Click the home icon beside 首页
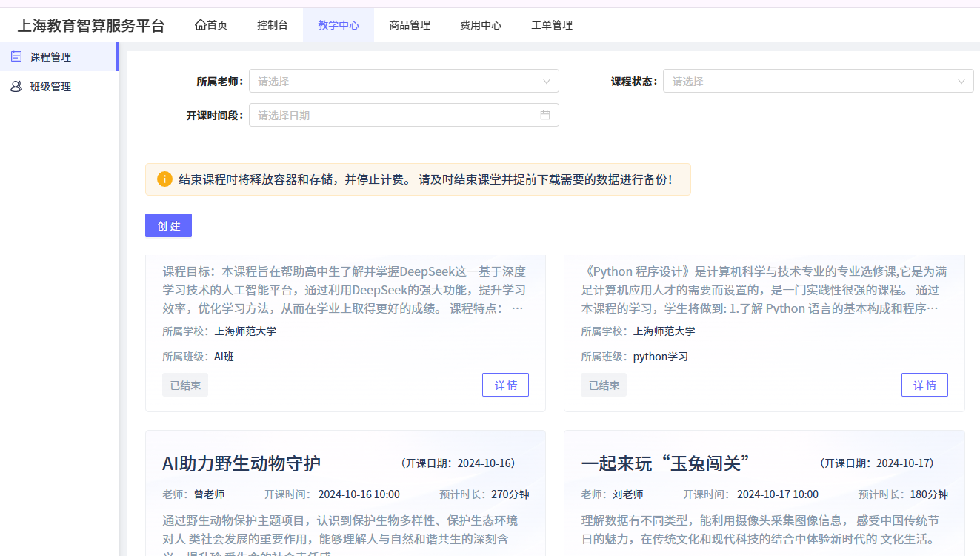The image size is (980, 556). (200, 25)
